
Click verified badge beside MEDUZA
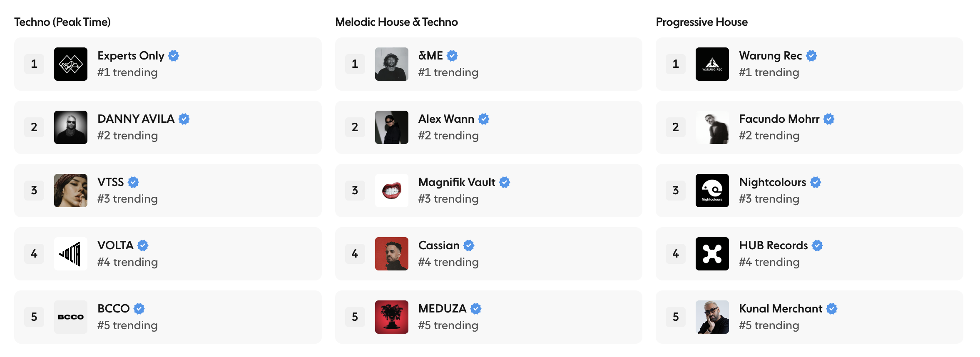(476, 309)
